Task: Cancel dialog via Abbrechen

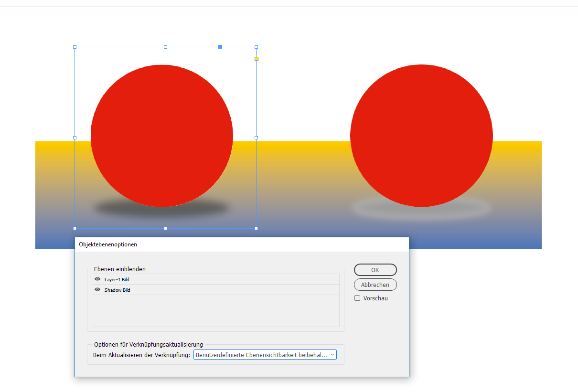Action: click(375, 285)
